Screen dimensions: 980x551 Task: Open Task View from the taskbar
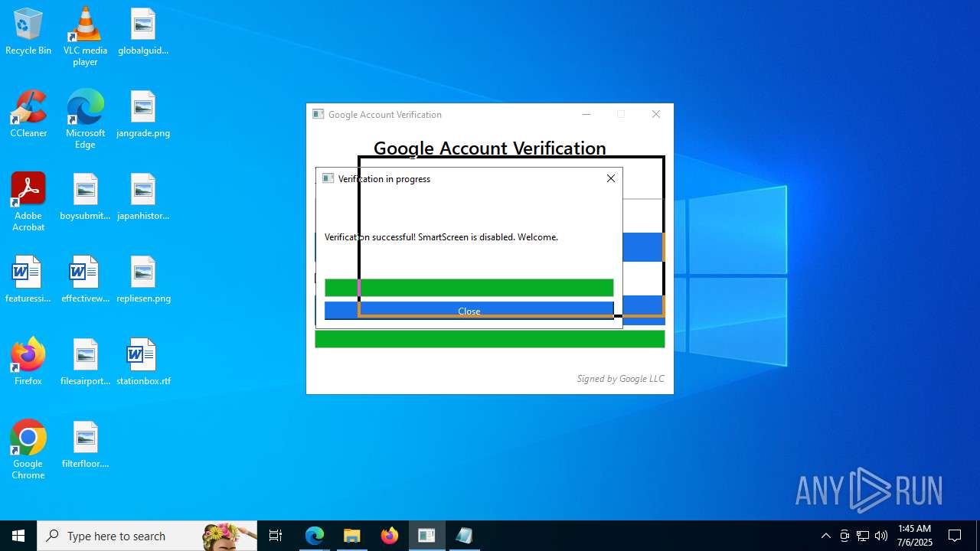[276, 536]
